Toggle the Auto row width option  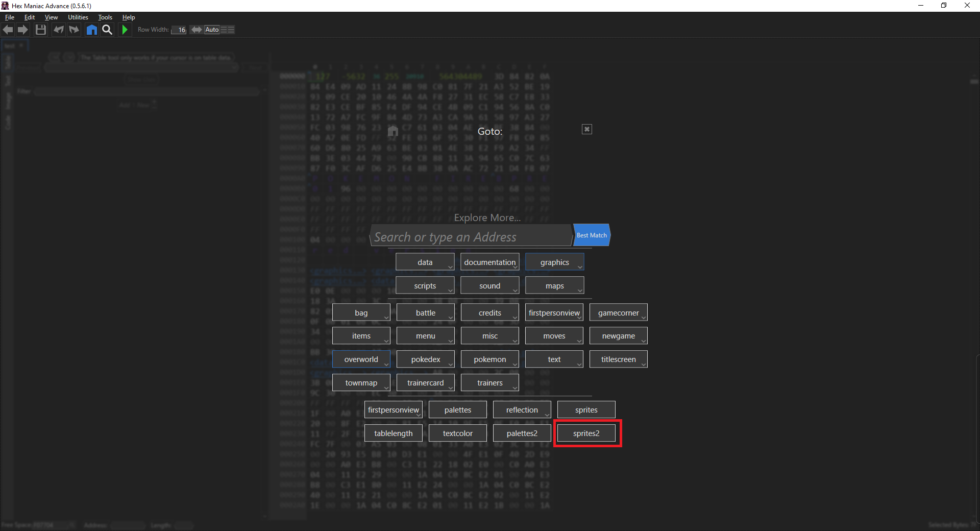212,30
